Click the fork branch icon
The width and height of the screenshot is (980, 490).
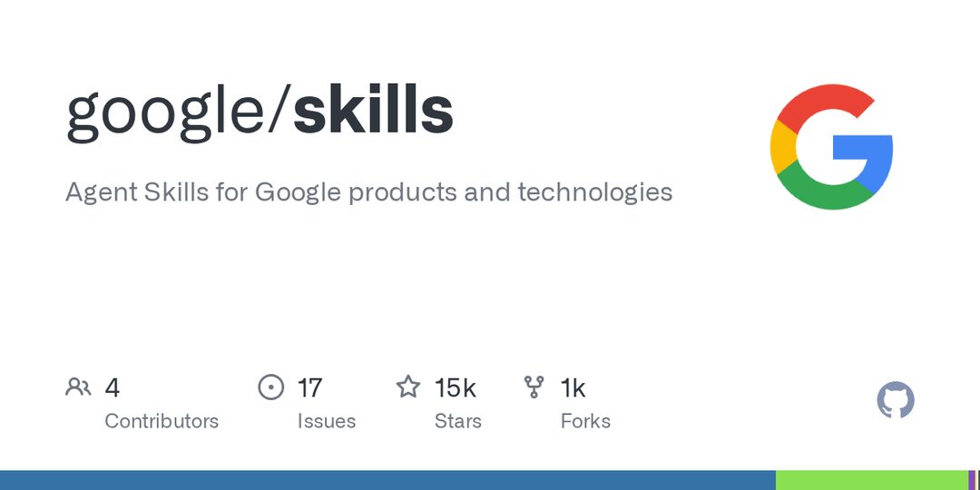534,387
